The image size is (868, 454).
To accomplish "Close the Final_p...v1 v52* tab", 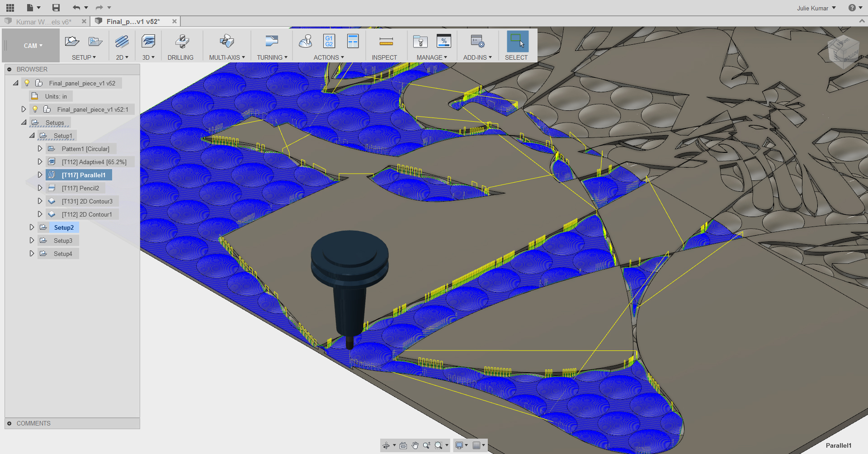I will (175, 21).
